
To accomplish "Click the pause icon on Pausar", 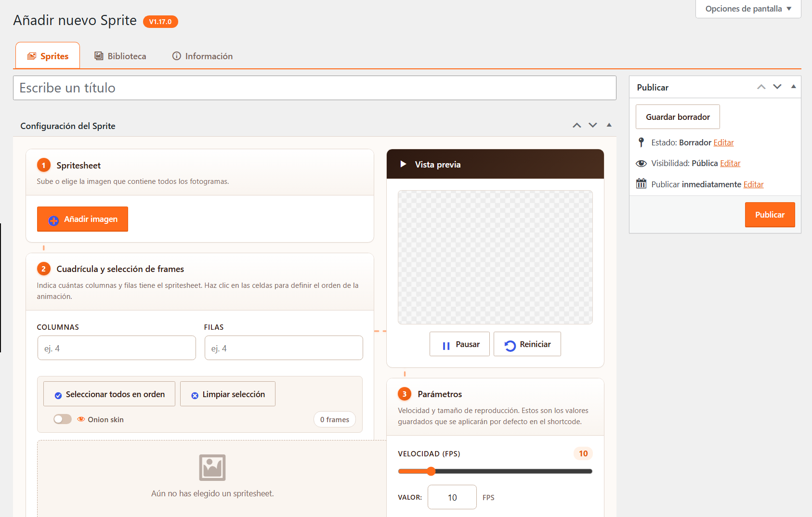I will (x=446, y=346).
